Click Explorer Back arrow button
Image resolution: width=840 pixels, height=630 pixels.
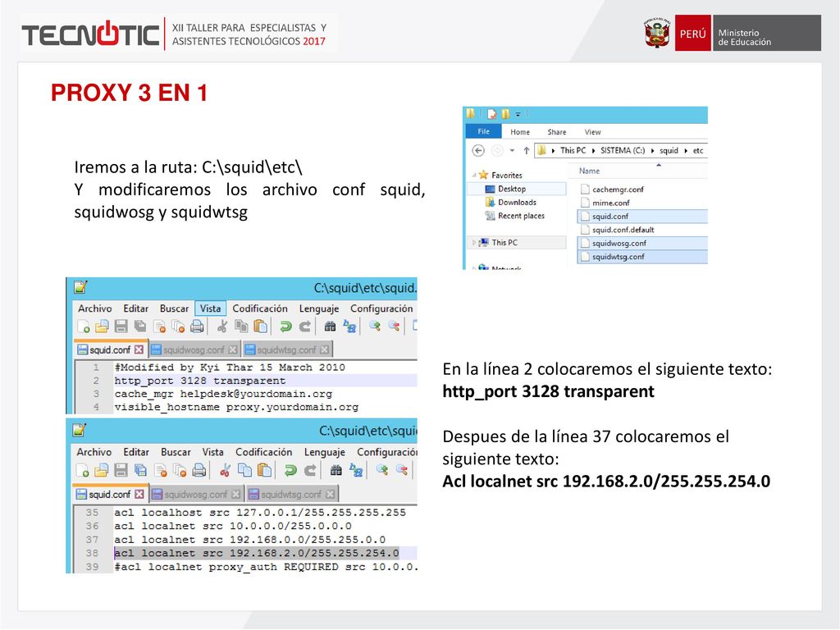[478, 151]
